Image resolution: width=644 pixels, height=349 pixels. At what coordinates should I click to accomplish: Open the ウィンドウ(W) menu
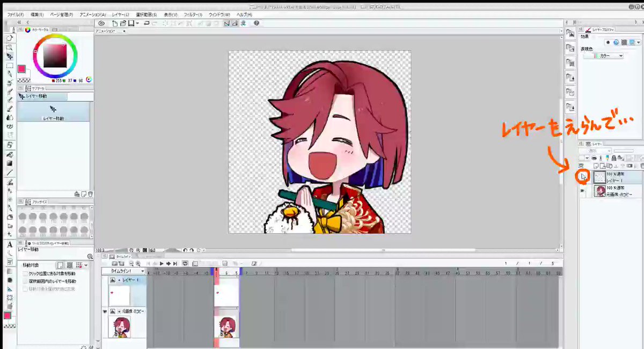(219, 14)
